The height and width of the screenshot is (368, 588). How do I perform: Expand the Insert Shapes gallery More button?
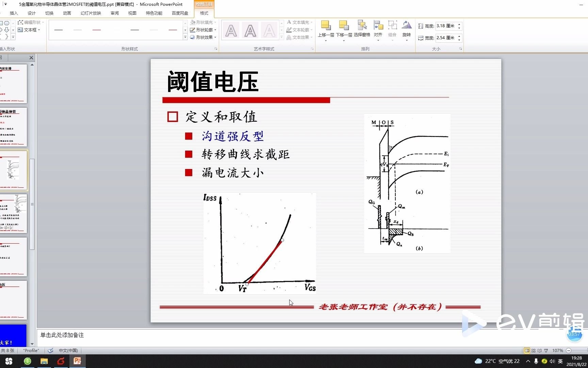(13, 36)
